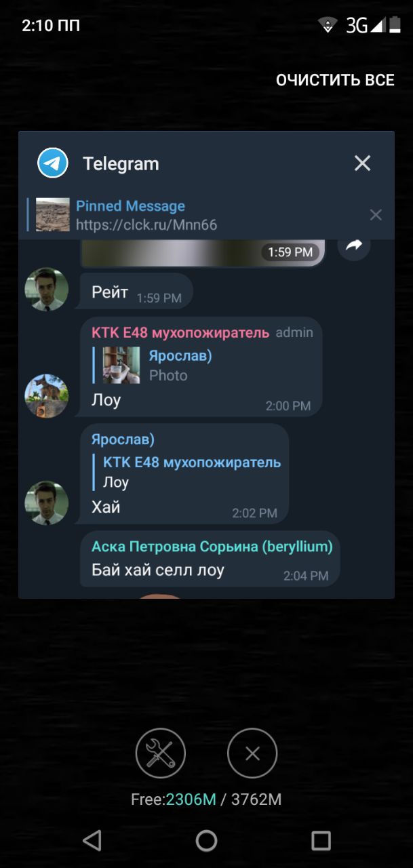Viewport: 413px width, 868px height.
Task: Tap the Android back navigation button
Action: pos(92,841)
